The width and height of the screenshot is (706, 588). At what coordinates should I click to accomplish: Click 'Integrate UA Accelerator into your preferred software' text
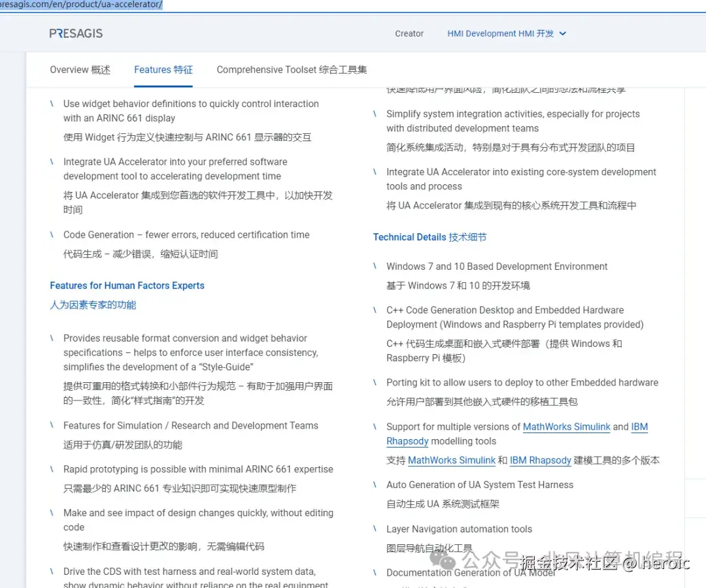(x=175, y=169)
